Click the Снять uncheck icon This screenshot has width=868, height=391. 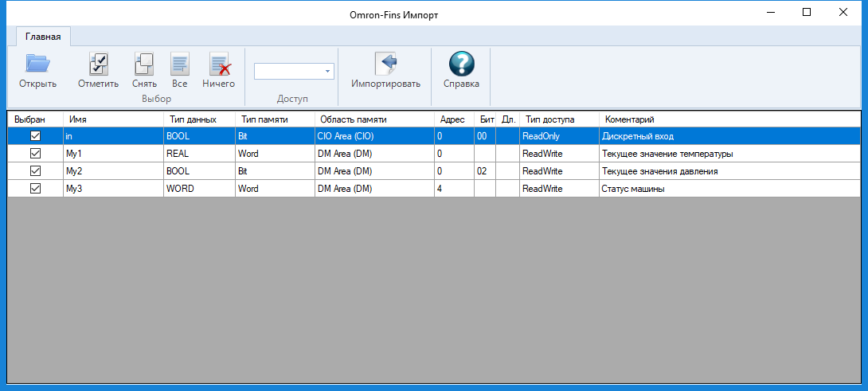point(144,64)
